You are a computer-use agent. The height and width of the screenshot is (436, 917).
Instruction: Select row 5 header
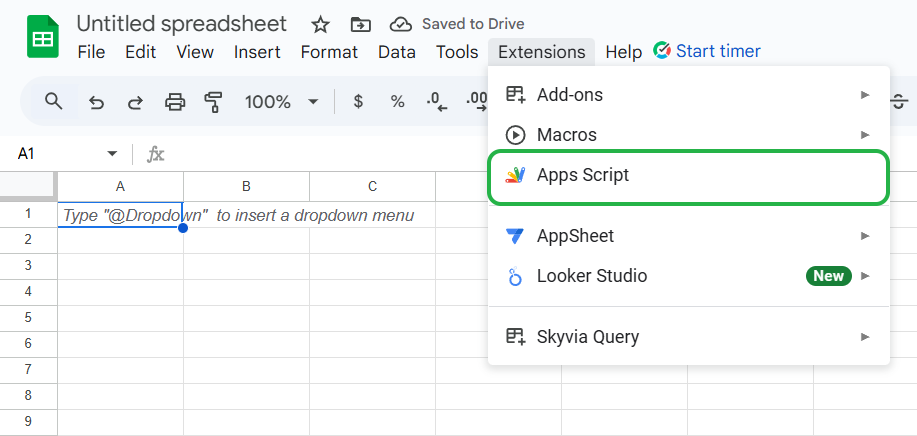(28, 317)
